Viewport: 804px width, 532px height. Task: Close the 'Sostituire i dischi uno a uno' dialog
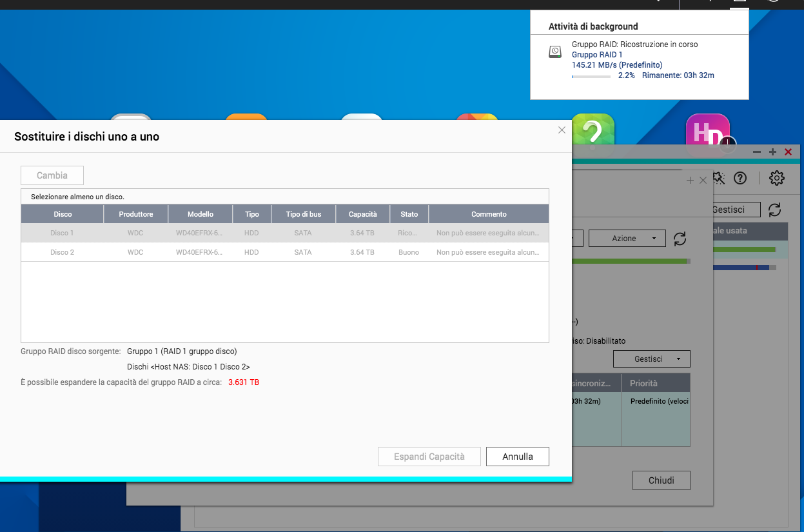pos(562,130)
